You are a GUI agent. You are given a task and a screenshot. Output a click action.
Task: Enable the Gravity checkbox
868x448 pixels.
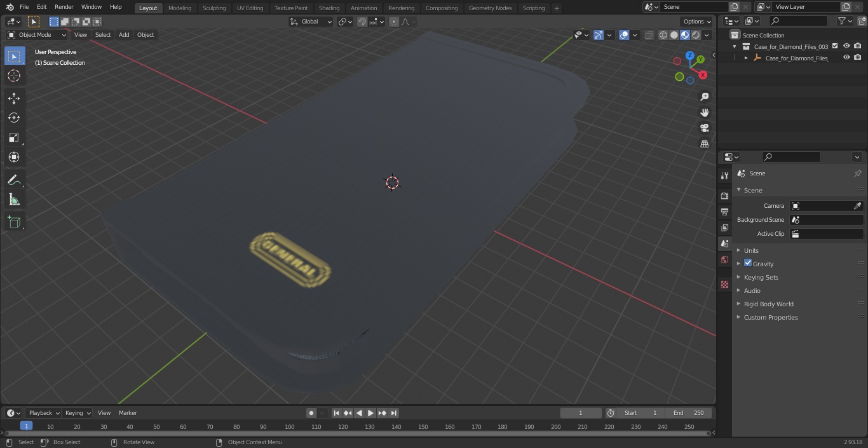748,263
